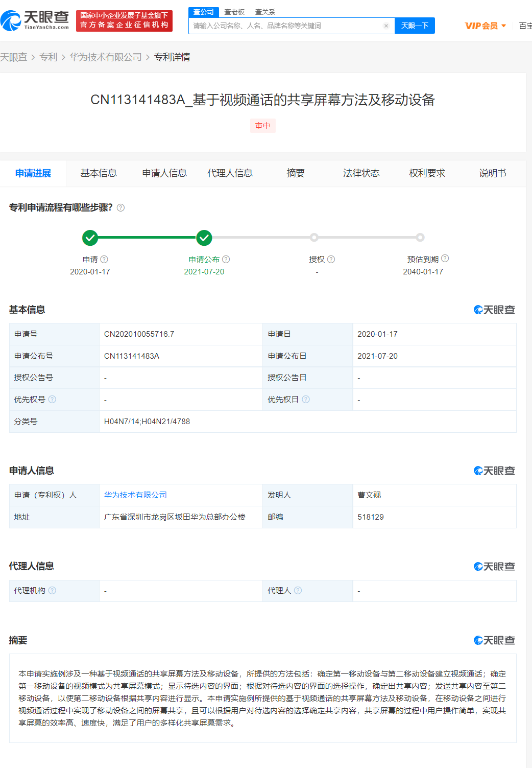Open the 权利要求 tab
This screenshot has height=768, width=532.
pyautogui.click(x=427, y=173)
